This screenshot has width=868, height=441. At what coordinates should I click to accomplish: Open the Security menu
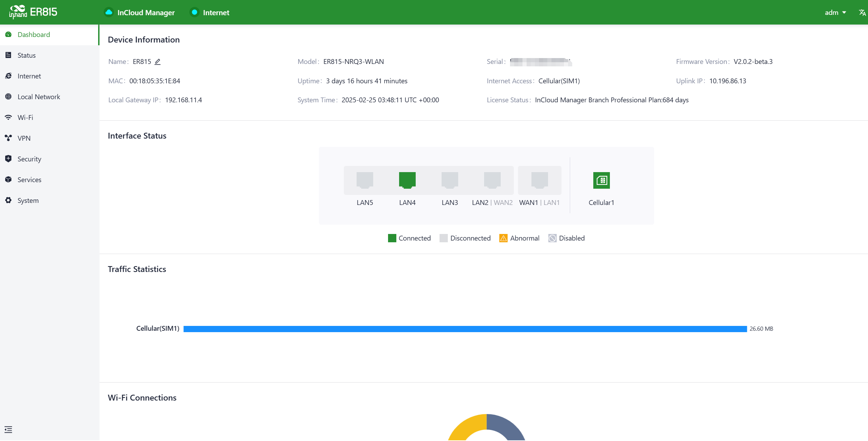[29, 159]
